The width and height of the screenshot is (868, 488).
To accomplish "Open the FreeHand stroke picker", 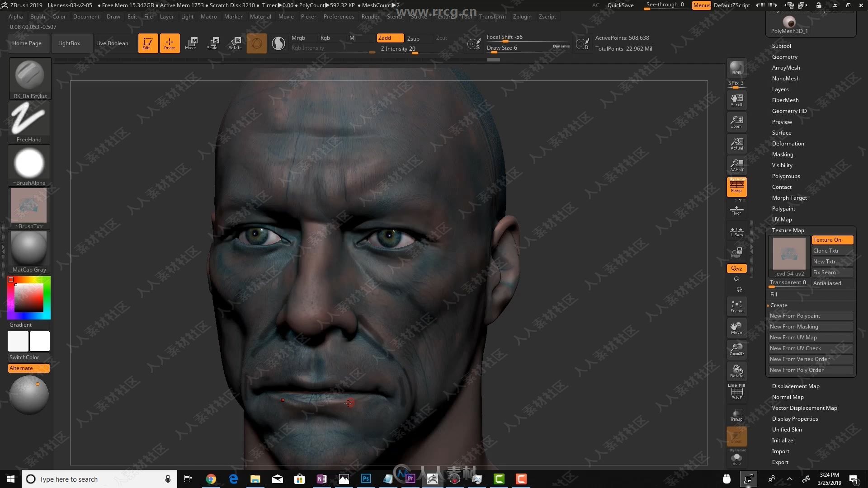I will coord(29,122).
